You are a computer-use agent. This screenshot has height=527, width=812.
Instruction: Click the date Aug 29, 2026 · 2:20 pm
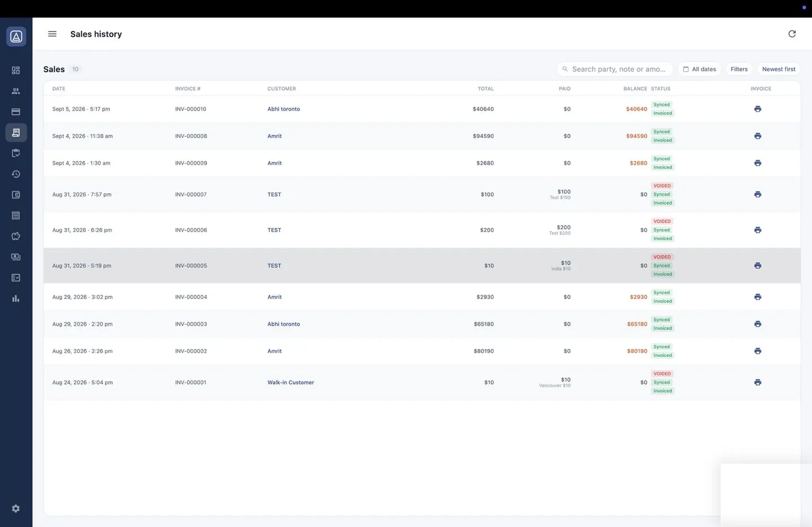(x=82, y=324)
